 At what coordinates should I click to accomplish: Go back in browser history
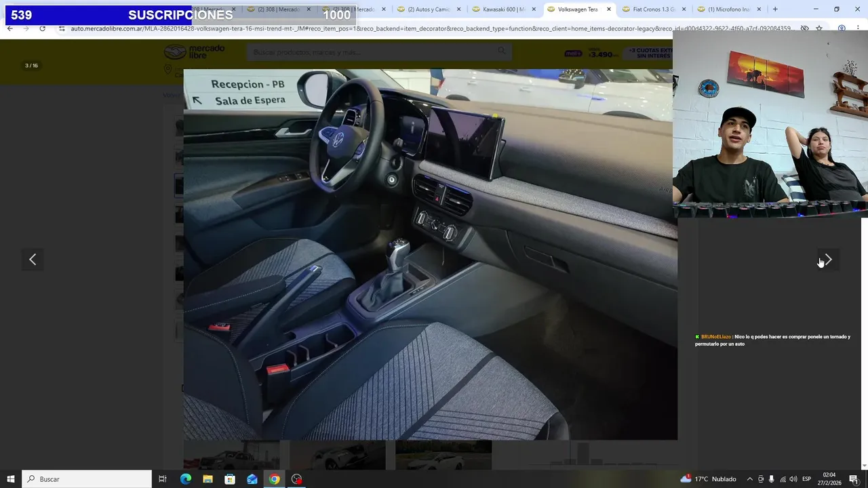coord(9,28)
